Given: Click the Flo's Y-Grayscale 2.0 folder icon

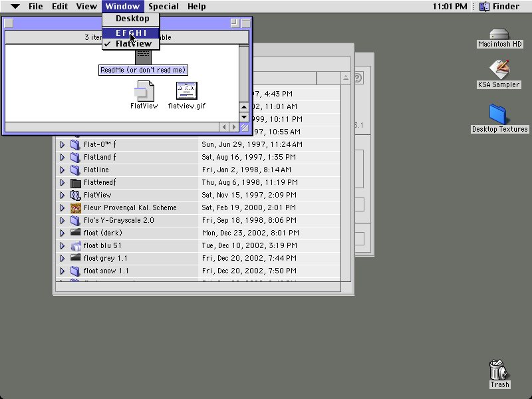Looking at the screenshot, I should point(75,220).
